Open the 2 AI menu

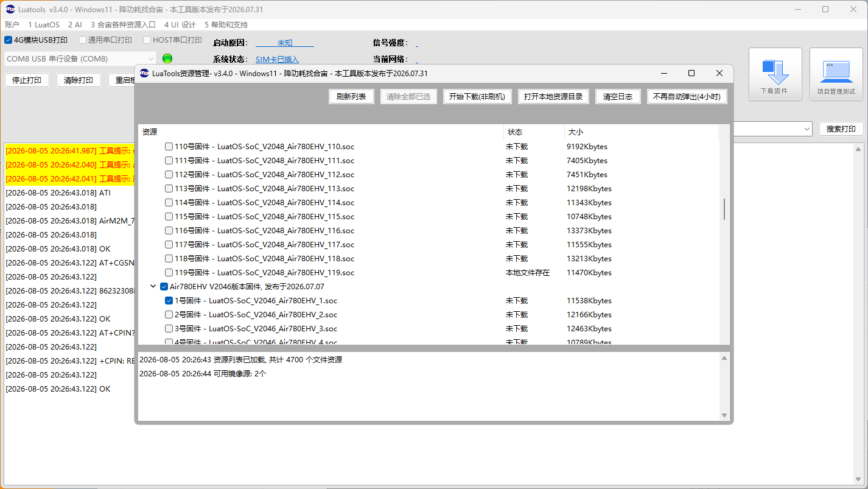point(75,25)
